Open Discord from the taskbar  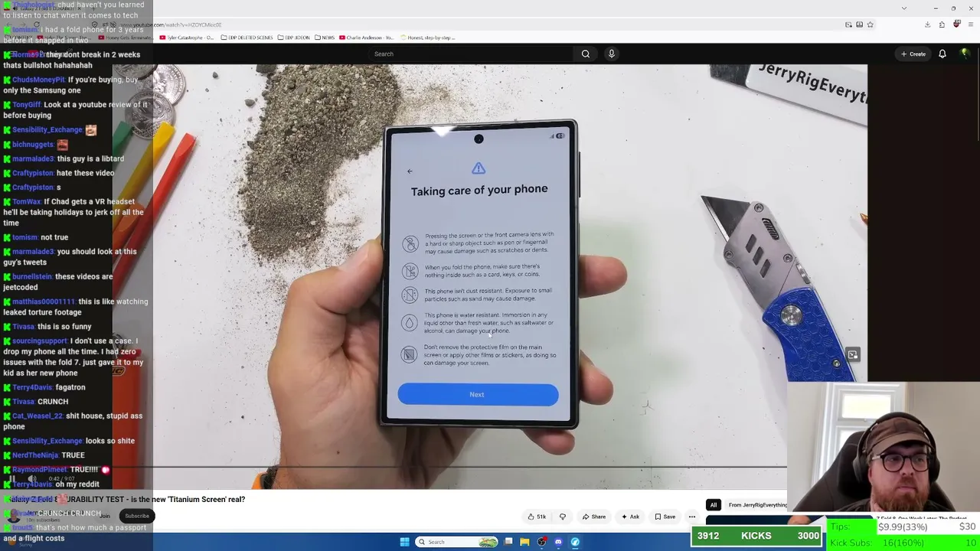[x=558, y=542]
